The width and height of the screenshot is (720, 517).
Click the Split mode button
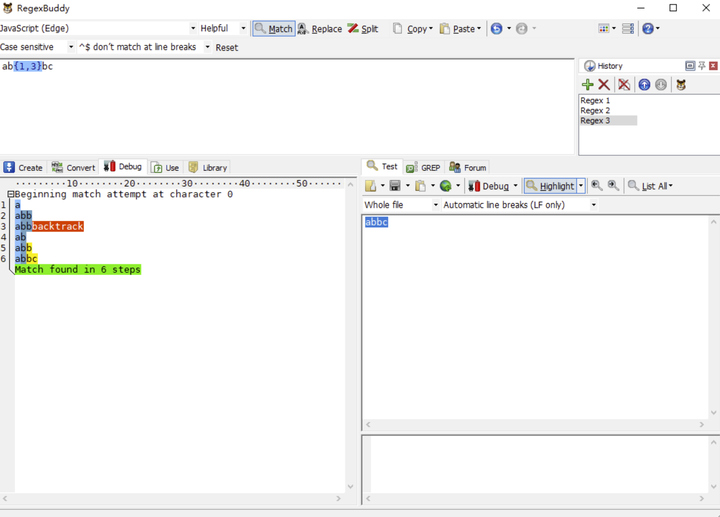(x=363, y=28)
